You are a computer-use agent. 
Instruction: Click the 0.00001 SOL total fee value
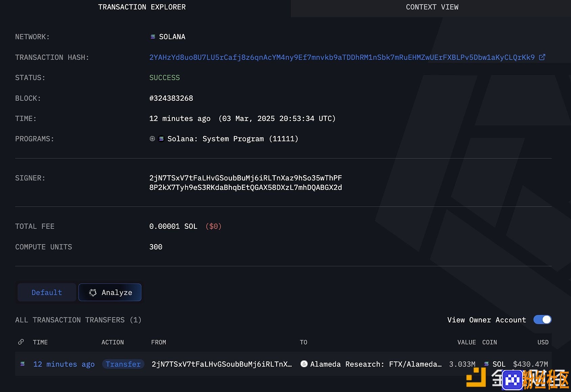(173, 226)
